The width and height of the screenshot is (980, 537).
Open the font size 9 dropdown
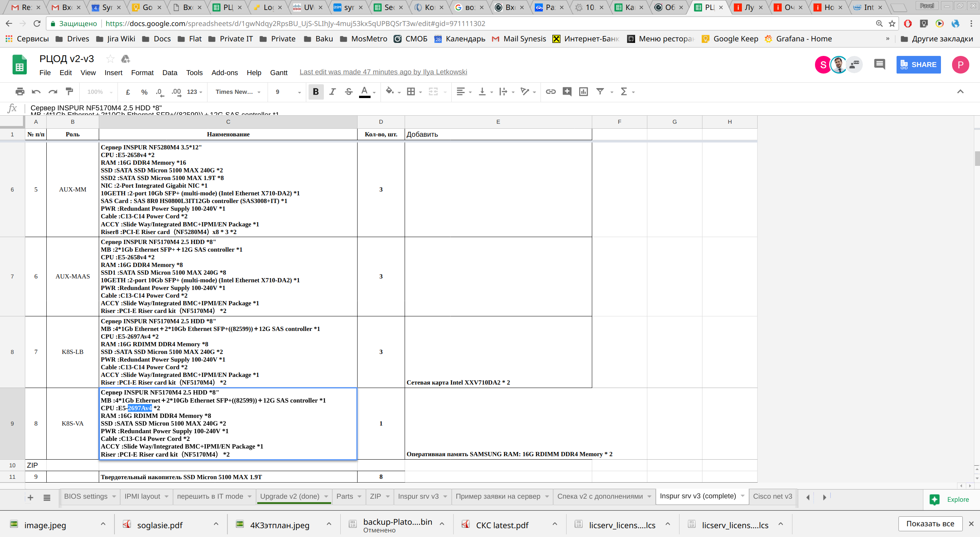point(288,92)
